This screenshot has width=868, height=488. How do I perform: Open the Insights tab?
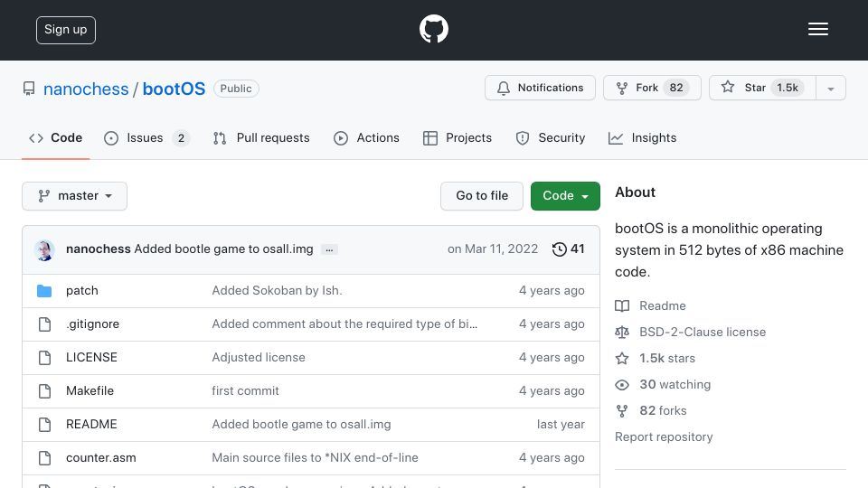click(642, 137)
